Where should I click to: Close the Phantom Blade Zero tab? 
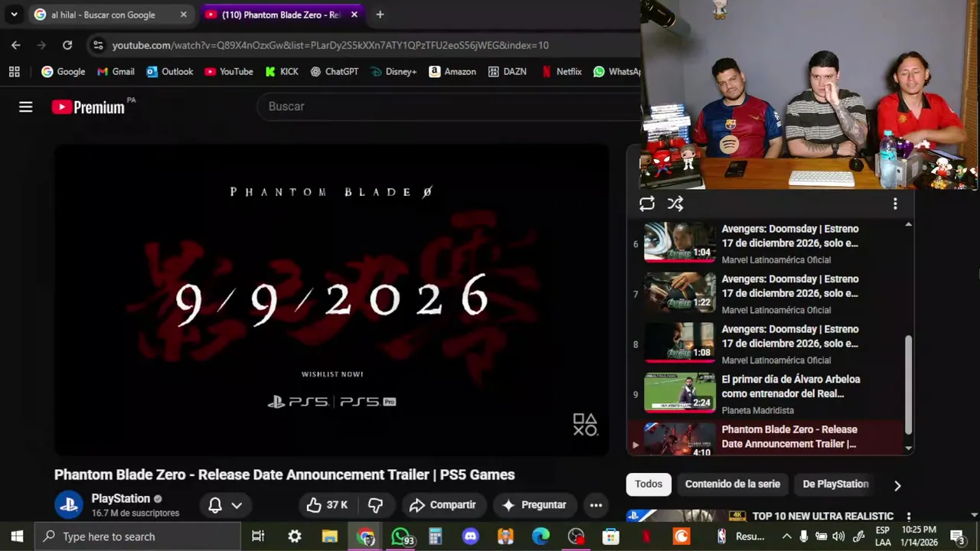(354, 15)
